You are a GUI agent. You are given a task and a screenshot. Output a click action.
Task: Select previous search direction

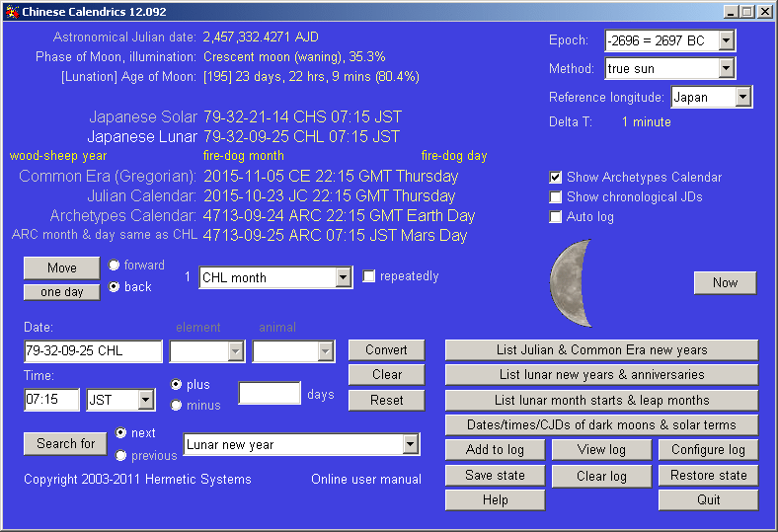[121, 455]
